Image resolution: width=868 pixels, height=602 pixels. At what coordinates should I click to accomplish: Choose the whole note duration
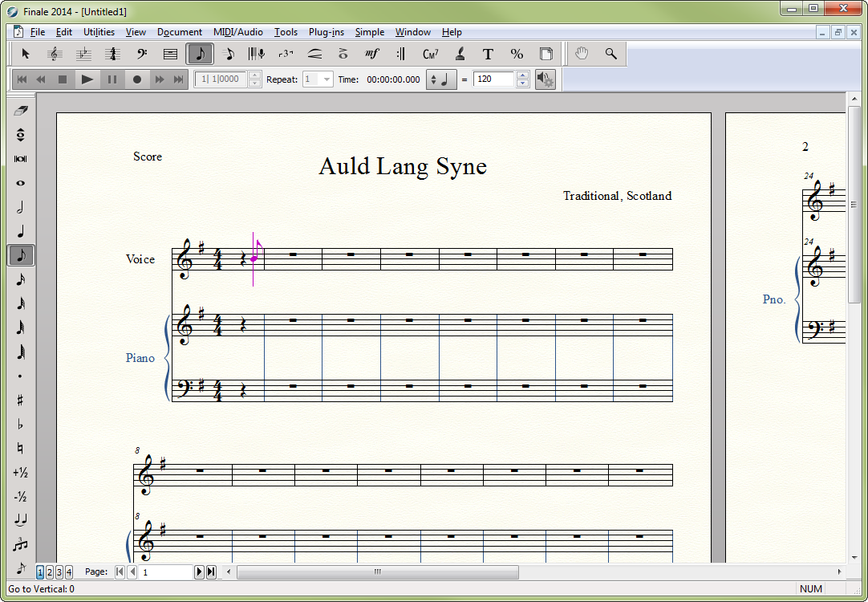(x=21, y=183)
